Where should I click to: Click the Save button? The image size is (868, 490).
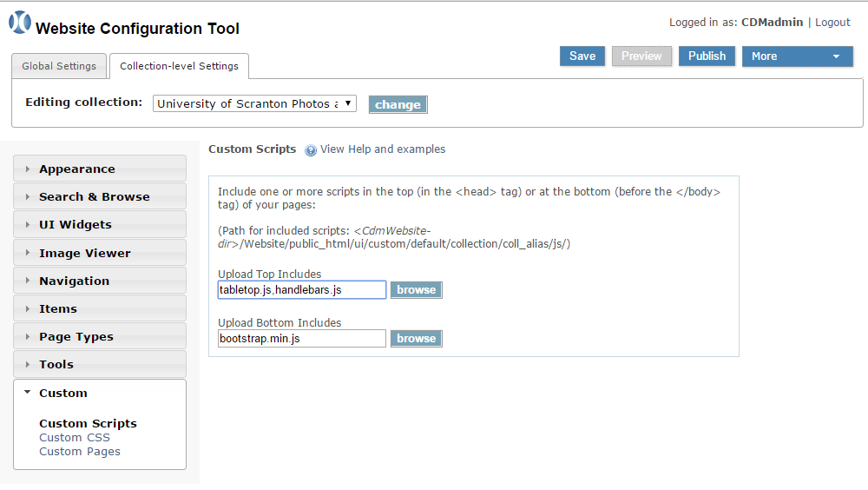point(582,56)
